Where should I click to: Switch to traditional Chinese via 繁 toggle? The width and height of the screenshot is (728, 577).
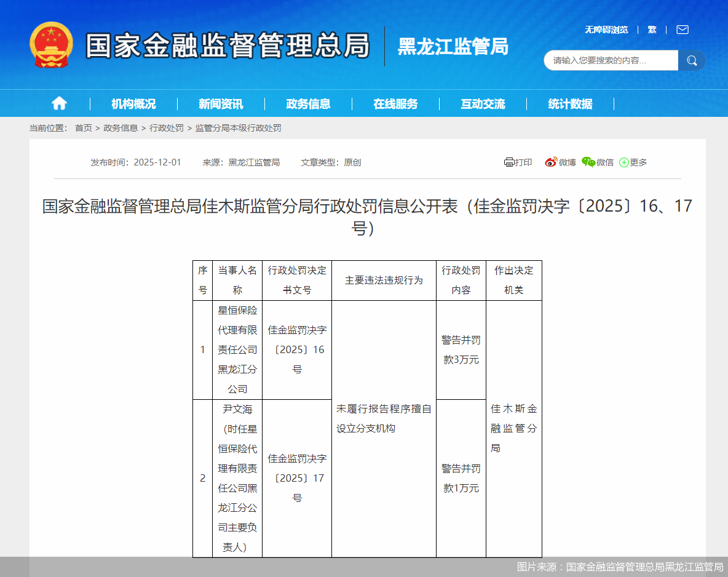point(652,30)
